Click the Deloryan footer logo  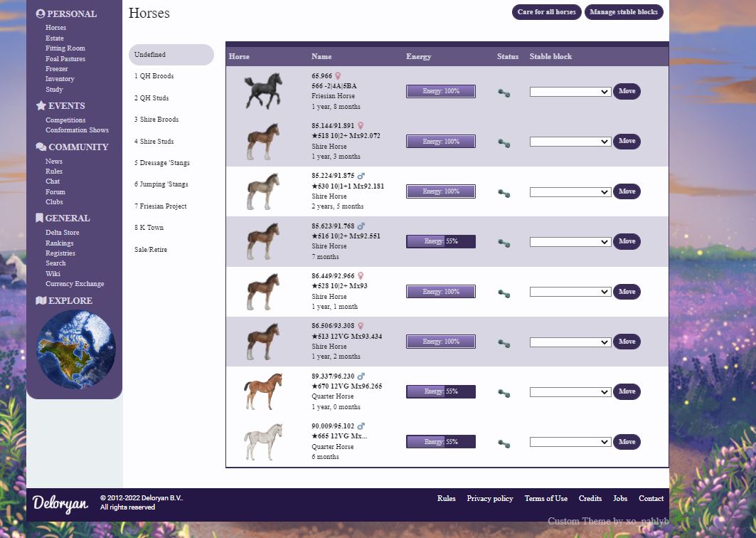pos(60,503)
